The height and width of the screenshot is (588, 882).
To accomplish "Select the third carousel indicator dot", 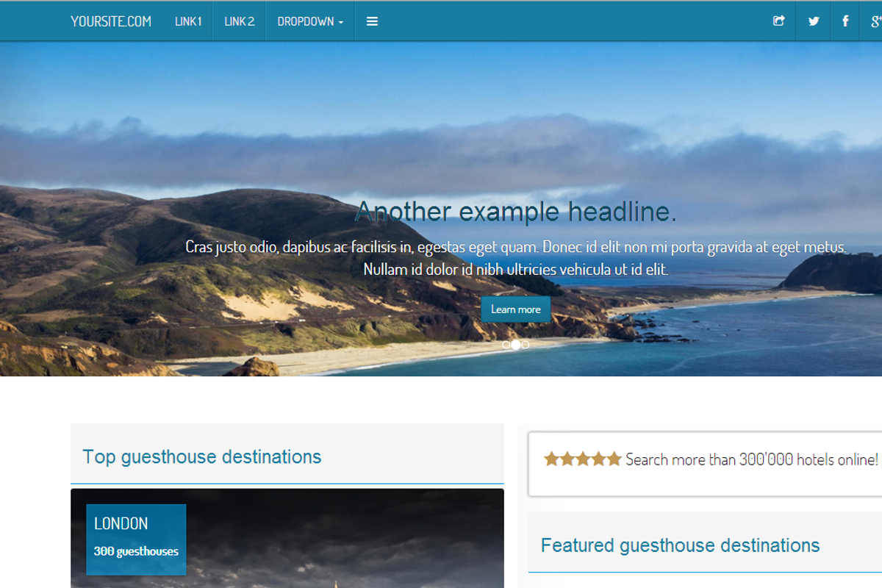I will 526,344.
